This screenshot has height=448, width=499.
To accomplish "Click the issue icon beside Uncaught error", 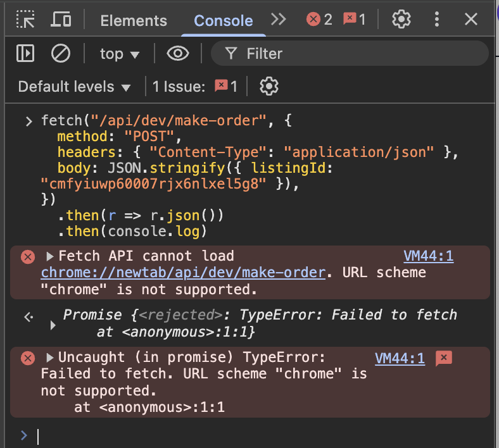I will coord(444,359).
